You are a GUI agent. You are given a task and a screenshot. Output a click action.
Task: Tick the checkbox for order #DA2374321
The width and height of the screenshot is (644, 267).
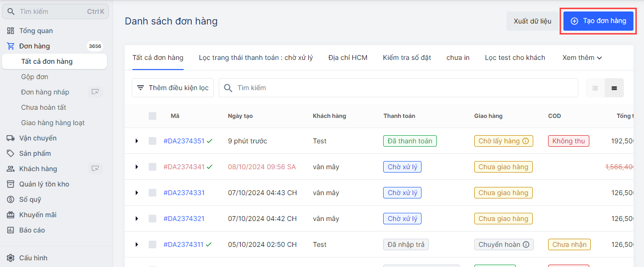[x=152, y=219]
